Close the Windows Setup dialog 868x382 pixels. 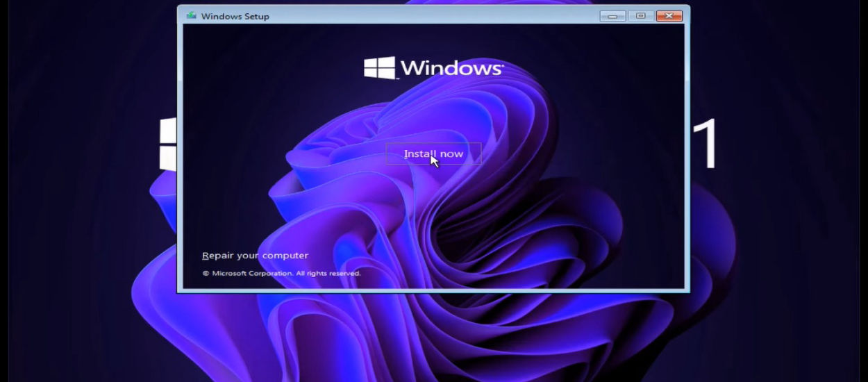(x=669, y=16)
